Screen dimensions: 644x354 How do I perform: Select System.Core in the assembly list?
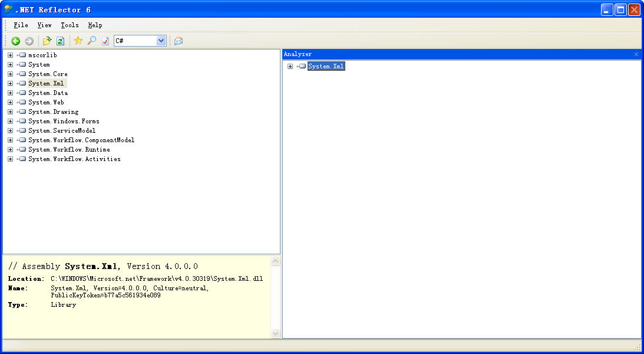[48, 74]
